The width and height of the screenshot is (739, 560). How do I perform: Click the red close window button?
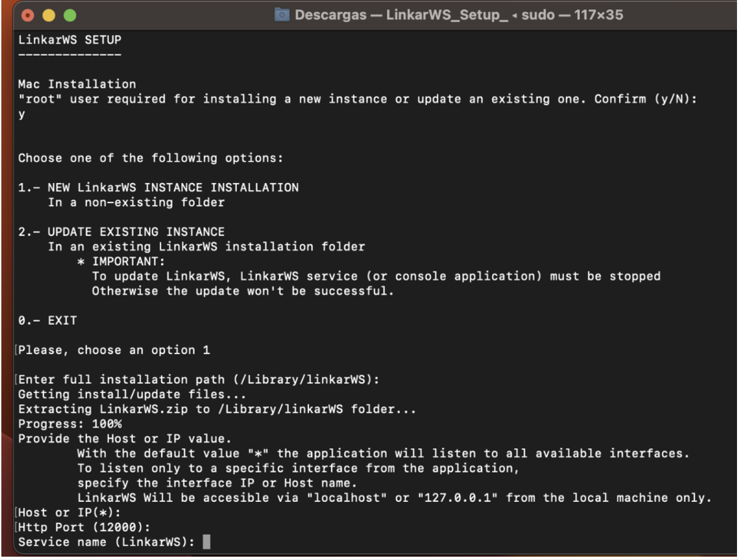pyautogui.click(x=29, y=15)
